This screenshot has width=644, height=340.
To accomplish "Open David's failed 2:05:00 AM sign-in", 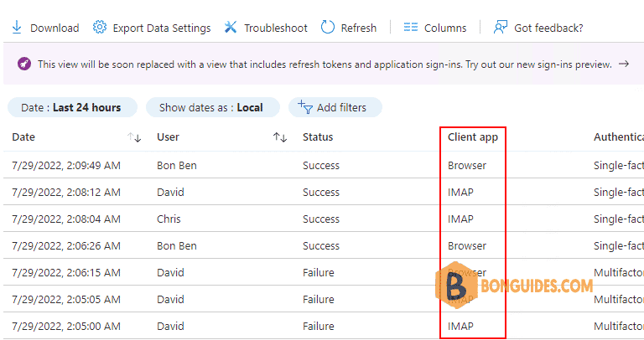I will click(324, 326).
